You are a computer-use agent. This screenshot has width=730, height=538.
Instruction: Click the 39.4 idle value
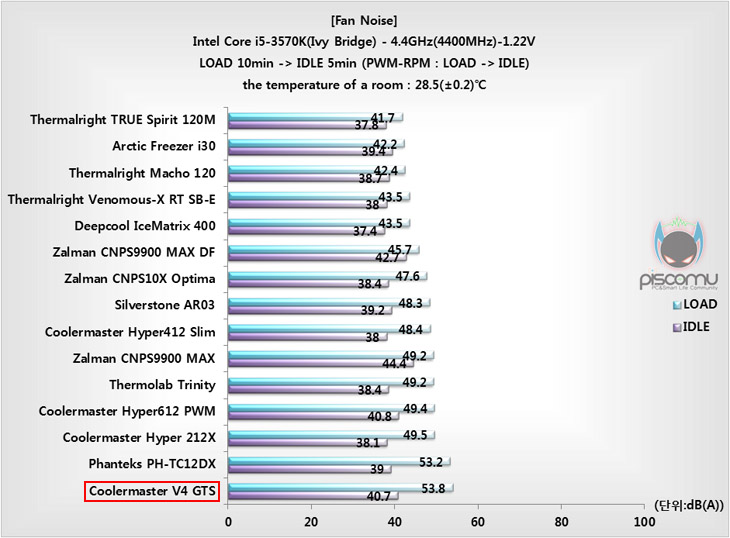coord(373,152)
